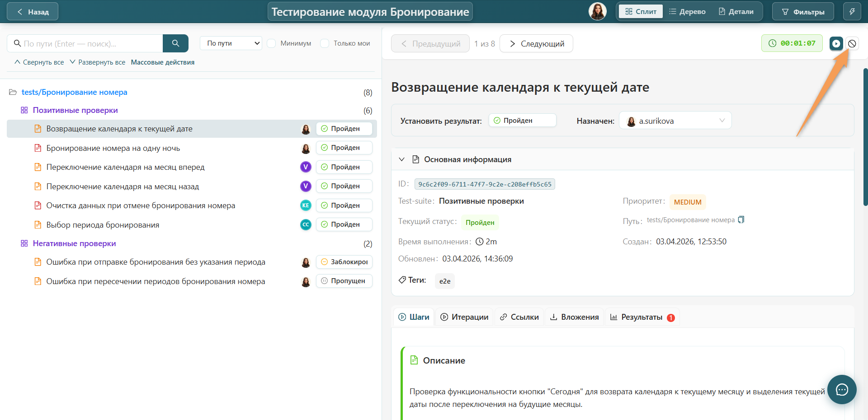This screenshot has width=868, height=420.
Task: Click the lightning bolt quick actions icon
Action: coord(852,12)
